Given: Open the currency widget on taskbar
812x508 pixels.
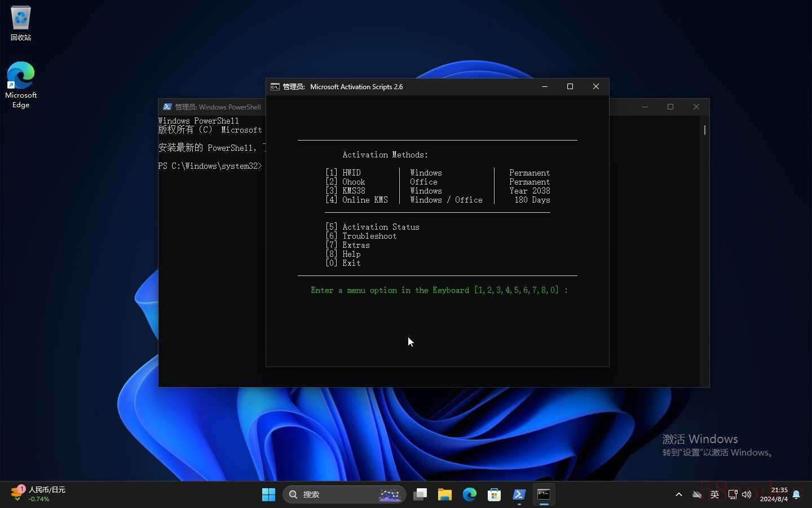Looking at the screenshot, I should (38, 494).
